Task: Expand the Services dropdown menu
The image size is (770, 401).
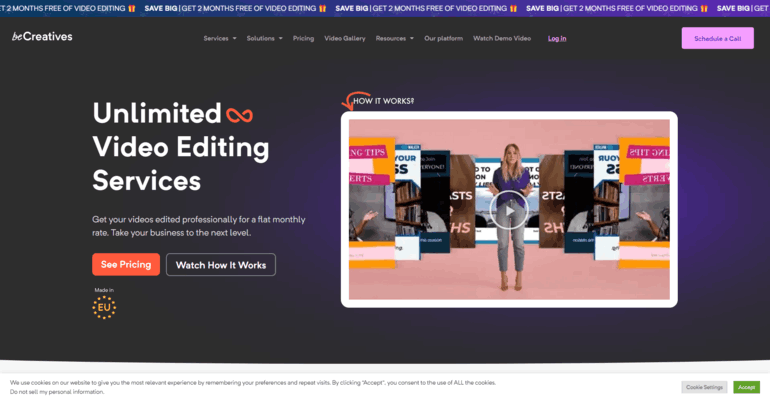Action: tap(220, 38)
